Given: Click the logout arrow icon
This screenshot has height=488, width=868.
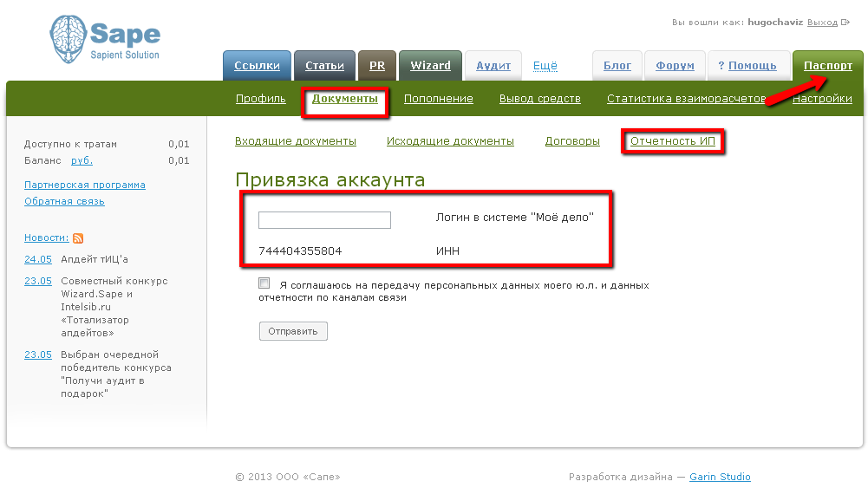Looking at the screenshot, I should pos(845,23).
